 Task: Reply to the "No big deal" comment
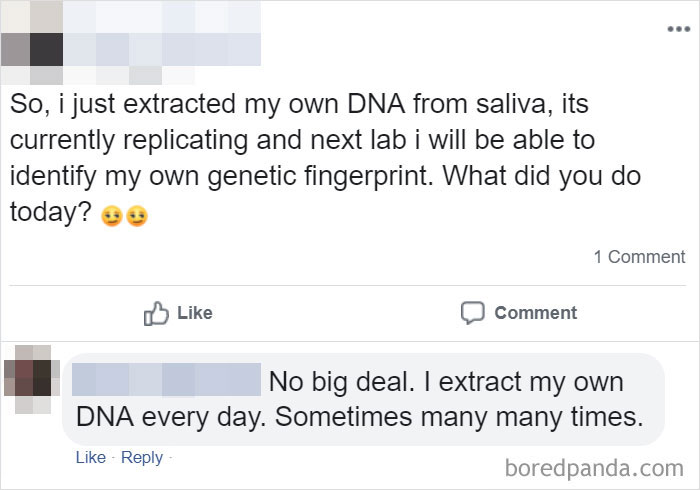[x=141, y=457]
